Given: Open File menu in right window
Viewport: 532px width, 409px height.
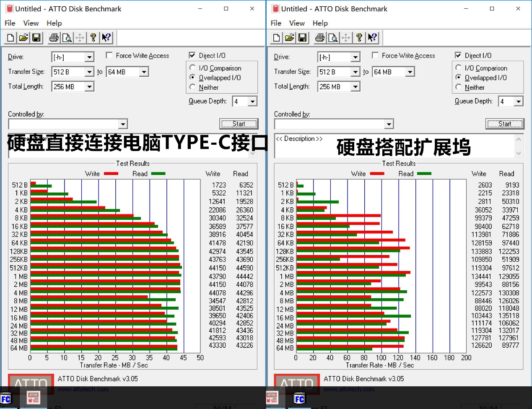Looking at the screenshot, I should tap(276, 23).
